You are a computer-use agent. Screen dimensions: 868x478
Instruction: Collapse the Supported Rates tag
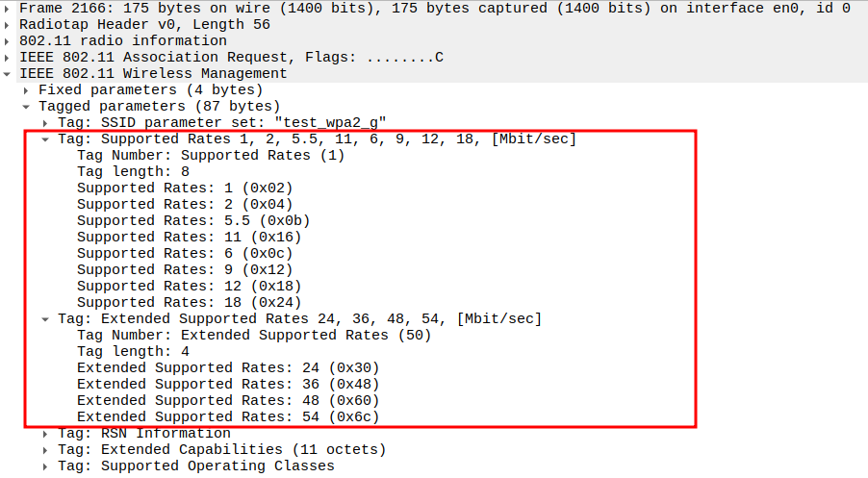[x=45, y=138]
